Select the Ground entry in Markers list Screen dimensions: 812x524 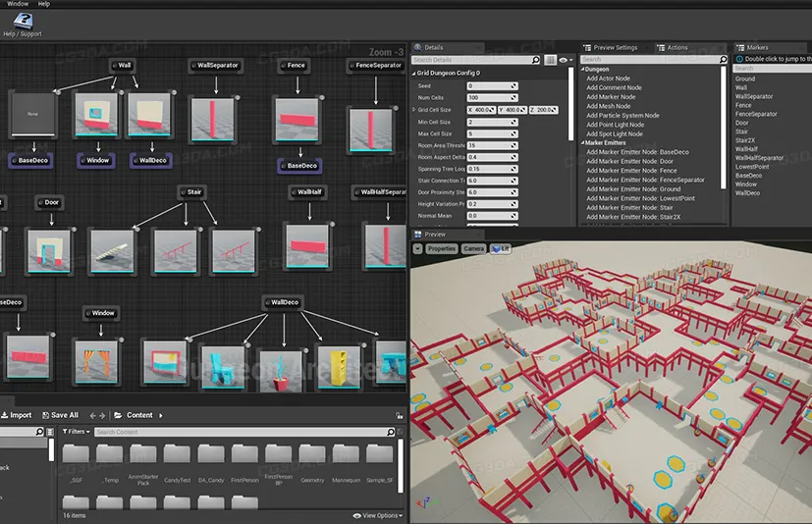click(x=744, y=79)
